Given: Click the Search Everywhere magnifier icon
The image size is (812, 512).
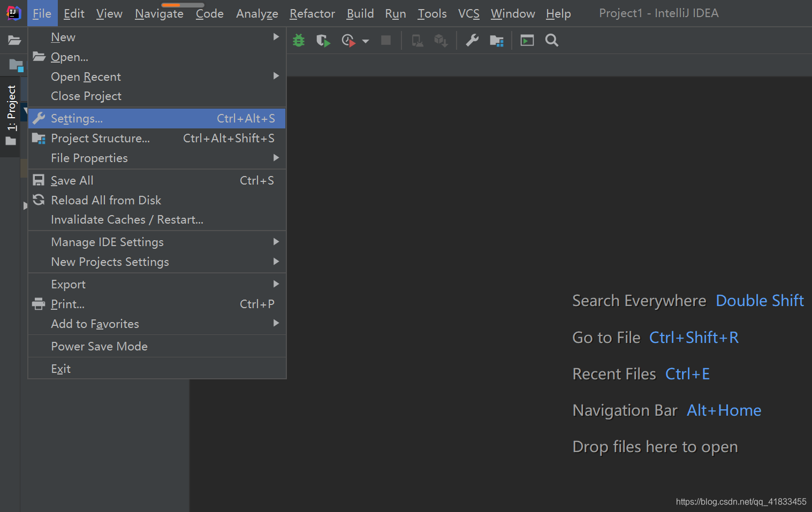Looking at the screenshot, I should pos(552,40).
